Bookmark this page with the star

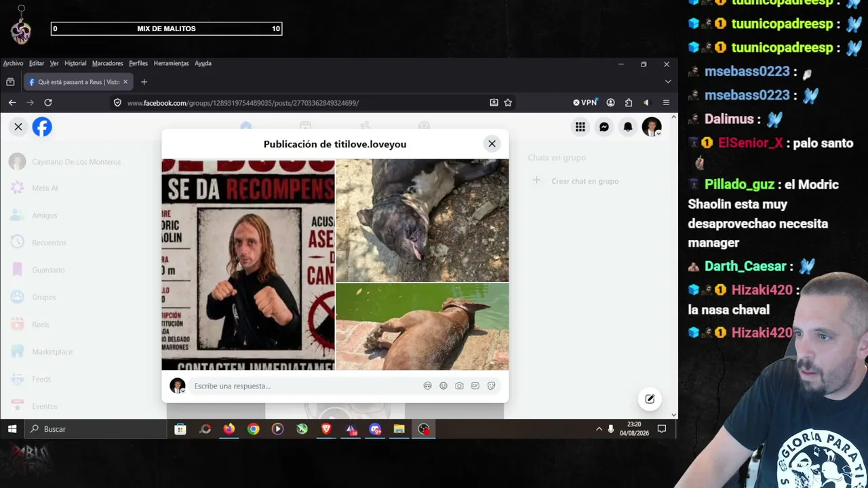click(508, 102)
